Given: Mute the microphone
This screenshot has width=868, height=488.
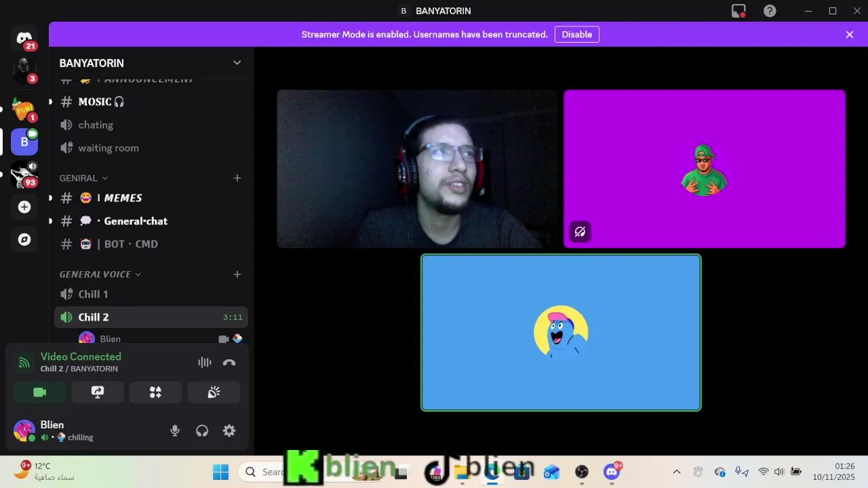Looking at the screenshot, I should click(175, 430).
